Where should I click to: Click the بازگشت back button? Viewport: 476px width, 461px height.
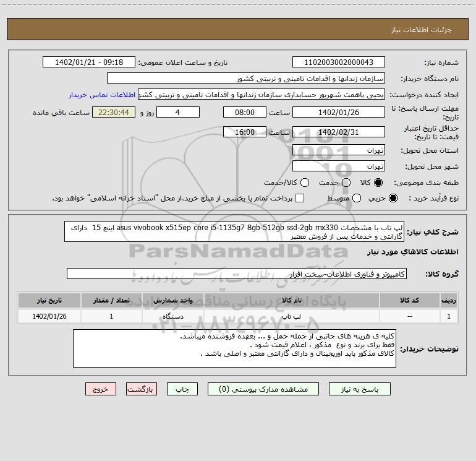(142, 389)
